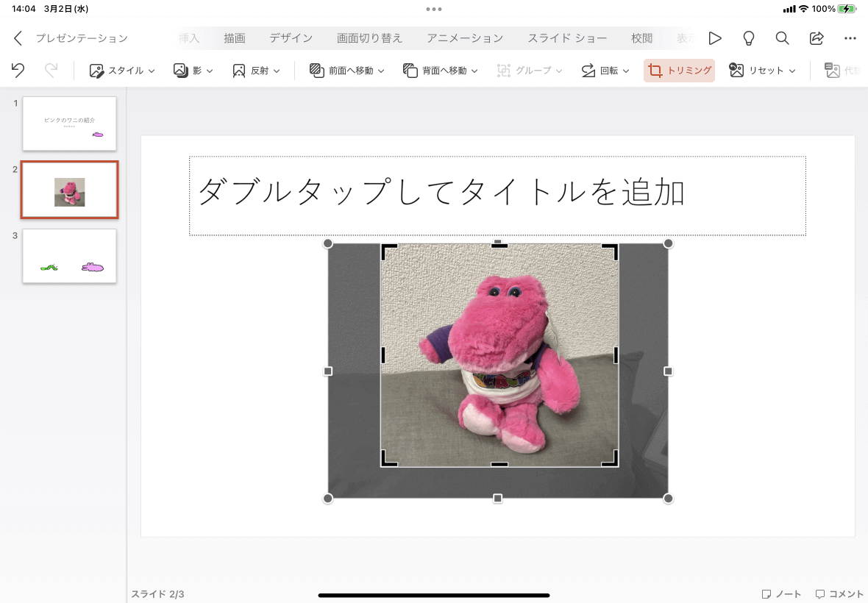Tap the title placeholder ダブルタップしてタイトルを追加
The height and width of the screenshot is (603, 868).
click(497, 196)
